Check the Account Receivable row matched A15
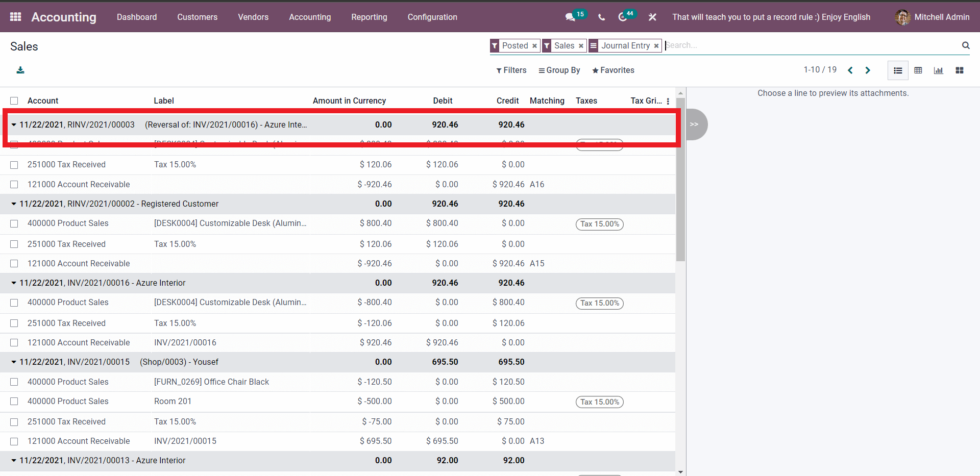The height and width of the screenshot is (476, 980). [x=14, y=264]
